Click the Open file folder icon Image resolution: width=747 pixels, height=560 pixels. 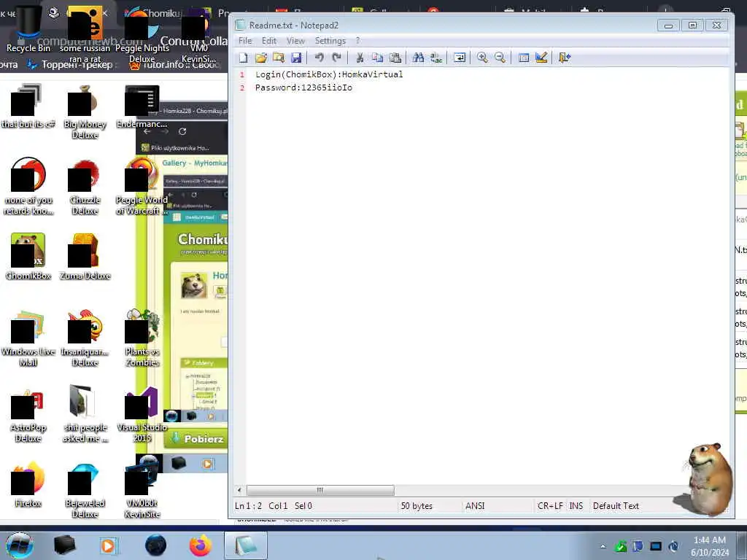coord(261,58)
